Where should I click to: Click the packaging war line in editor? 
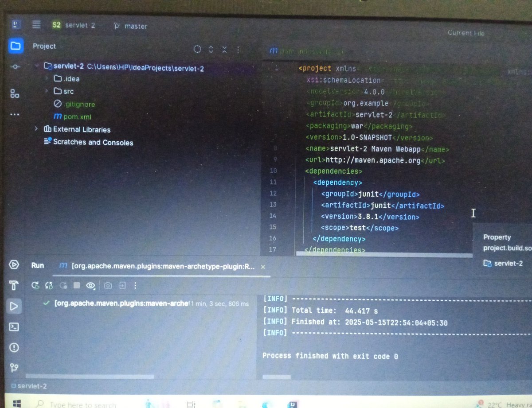click(359, 126)
